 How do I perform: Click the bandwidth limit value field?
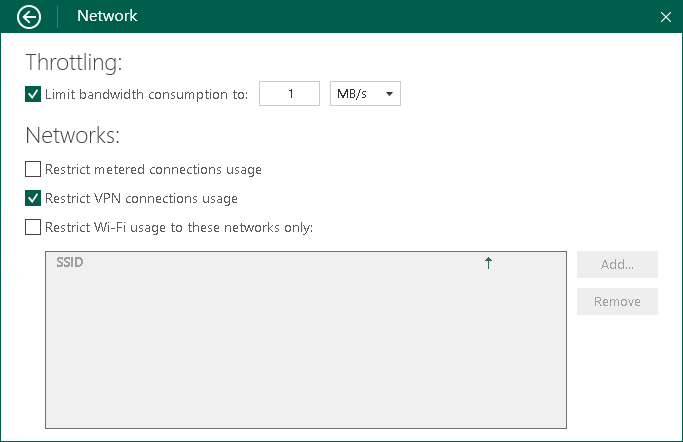(289, 94)
